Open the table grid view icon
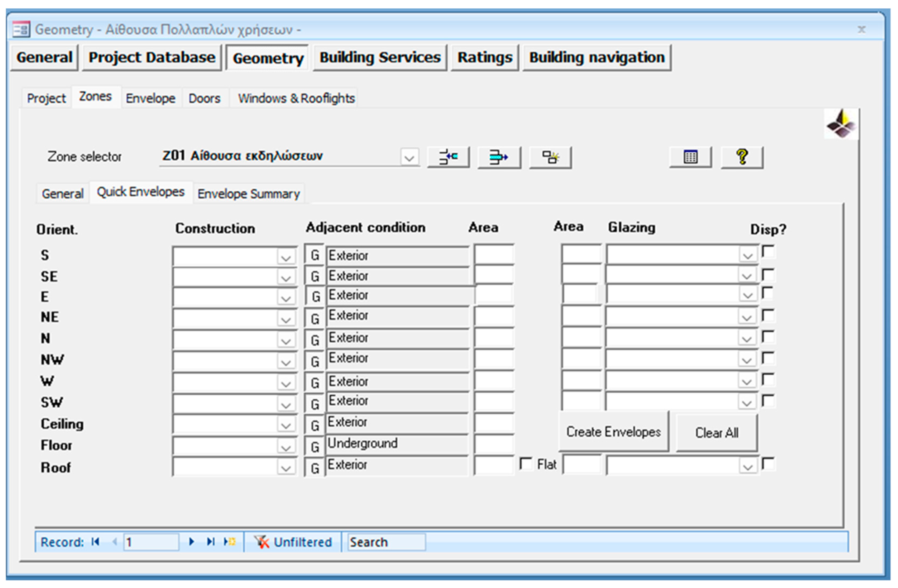This screenshot has height=588, width=898. 690,157
